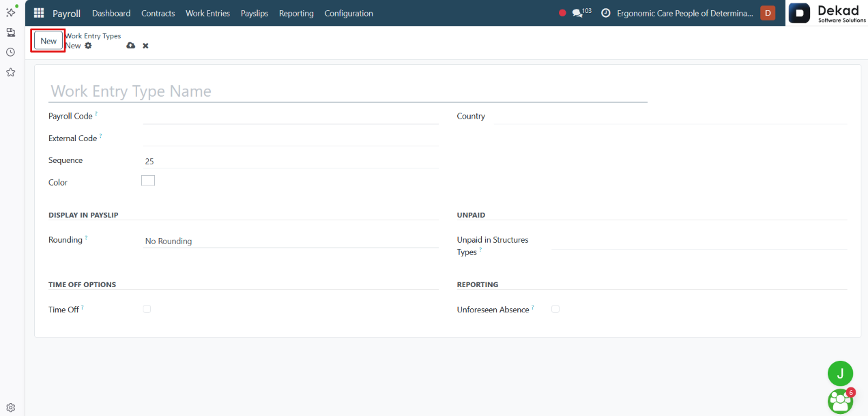Click the green J avatar bubble

pos(840,373)
